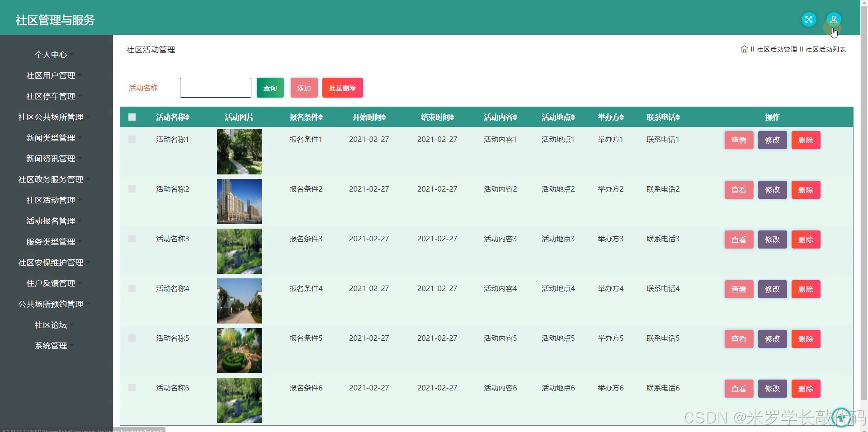
Task: Click the 活动名称 search input field
Action: pyautogui.click(x=215, y=88)
